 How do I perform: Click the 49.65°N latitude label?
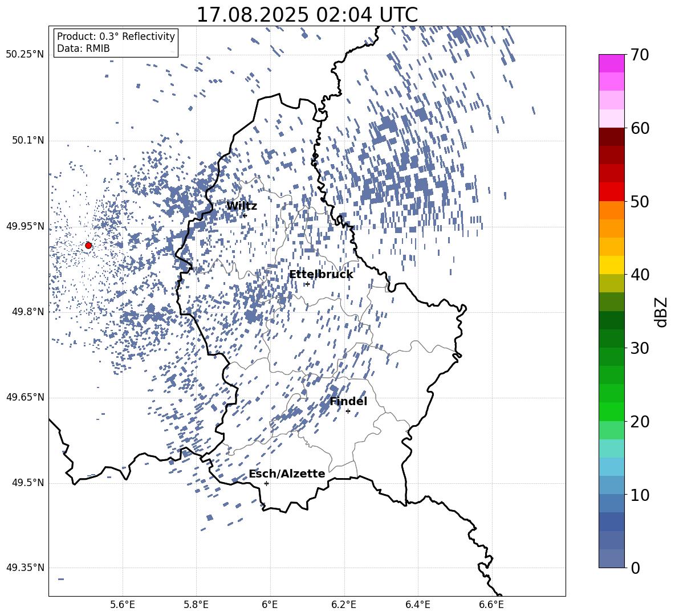[25, 397]
